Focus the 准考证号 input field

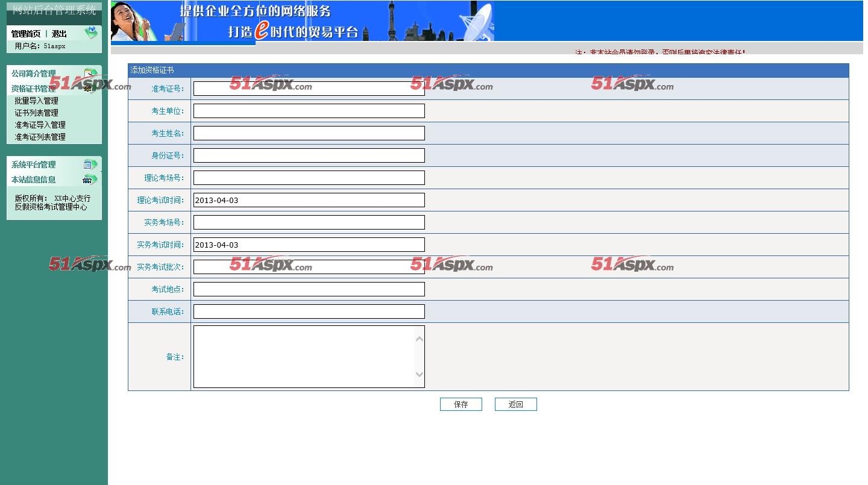309,89
